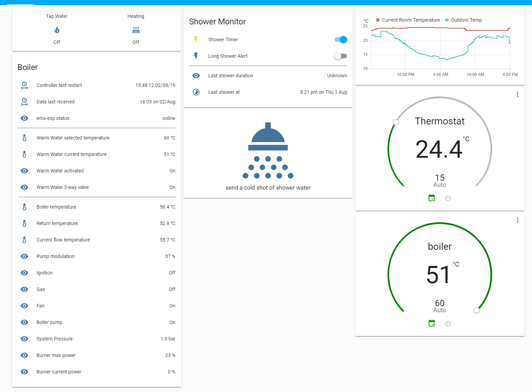Click the Tap Water flame icon
This screenshot has width=532, height=392.
(57, 30)
